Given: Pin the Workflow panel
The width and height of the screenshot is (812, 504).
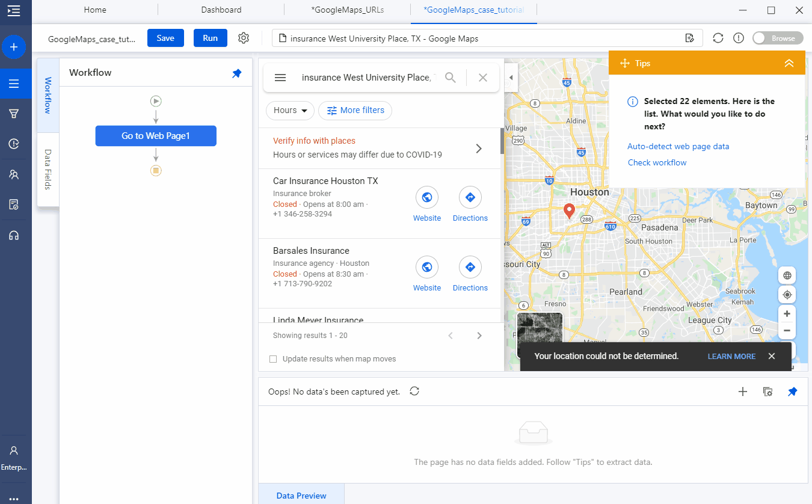Looking at the screenshot, I should pos(237,73).
